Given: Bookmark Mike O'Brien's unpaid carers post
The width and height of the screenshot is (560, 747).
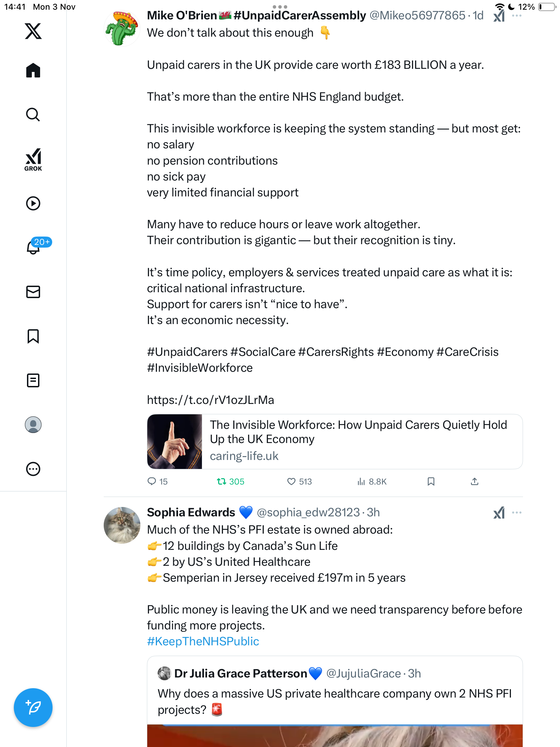Looking at the screenshot, I should (x=431, y=481).
